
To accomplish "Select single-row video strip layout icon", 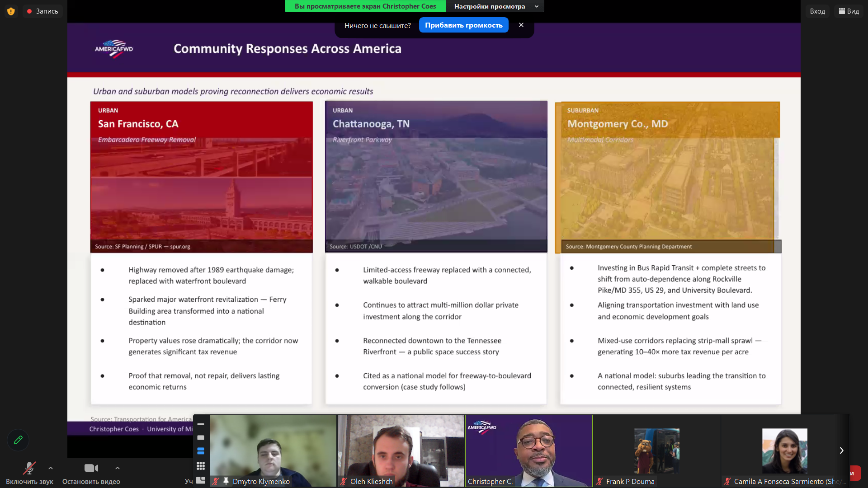I will click(x=201, y=437).
